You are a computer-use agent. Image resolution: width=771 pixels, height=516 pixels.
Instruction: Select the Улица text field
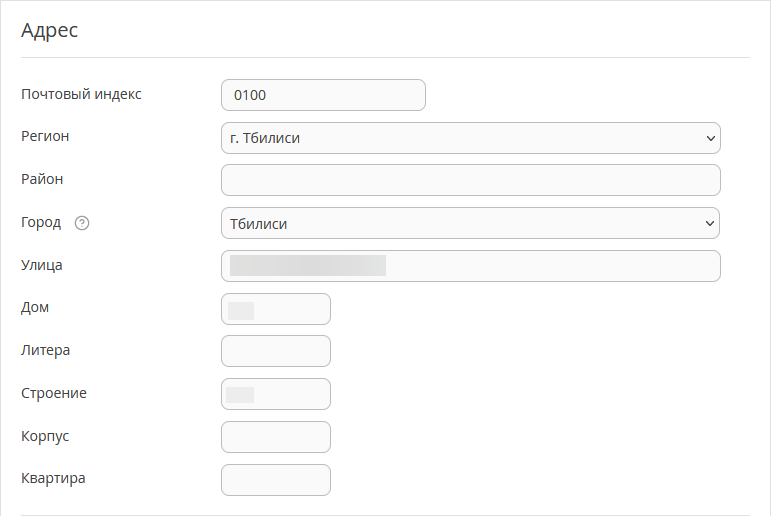tap(471, 266)
